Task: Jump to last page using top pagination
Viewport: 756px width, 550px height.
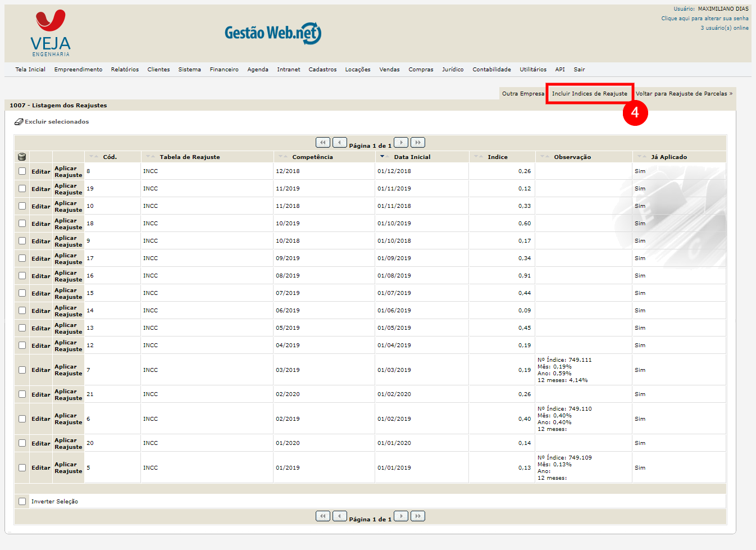Action: (x=418, y=143)
